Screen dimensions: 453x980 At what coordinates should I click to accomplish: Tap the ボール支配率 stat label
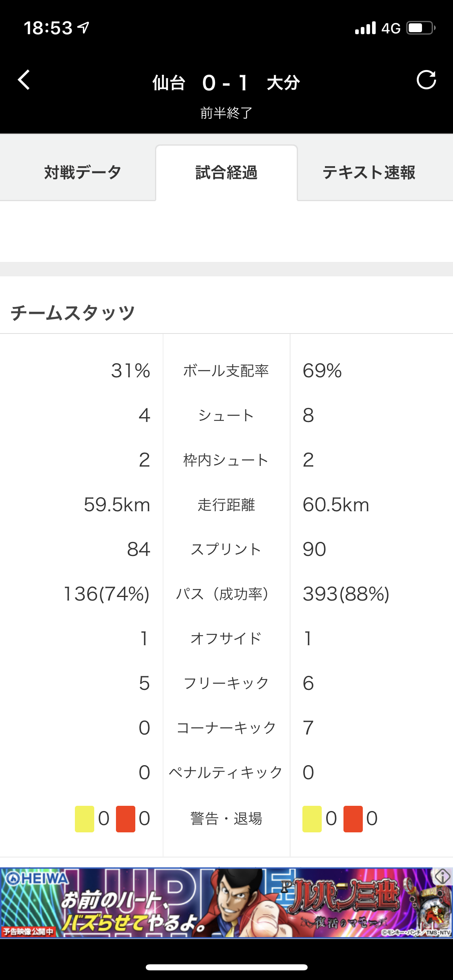(x=226, y=371)
